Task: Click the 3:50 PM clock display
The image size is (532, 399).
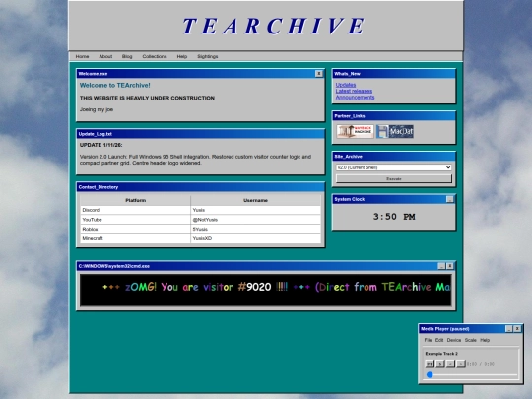Action: click(x=394, y=217)
